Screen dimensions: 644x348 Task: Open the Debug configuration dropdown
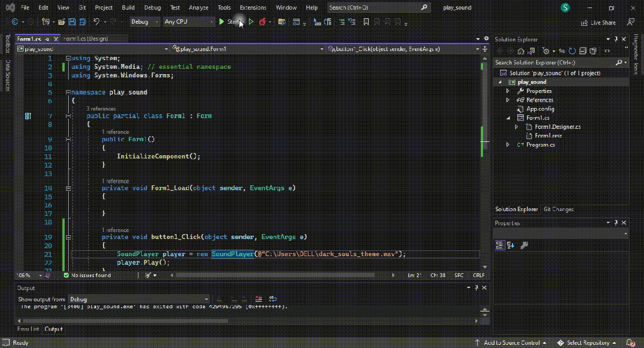[x=145, y=22]
